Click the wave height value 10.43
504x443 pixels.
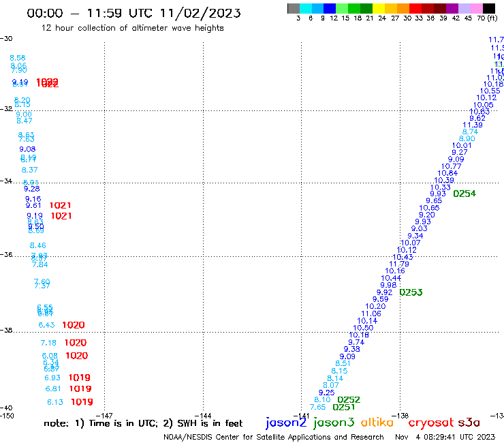(403, 257)
